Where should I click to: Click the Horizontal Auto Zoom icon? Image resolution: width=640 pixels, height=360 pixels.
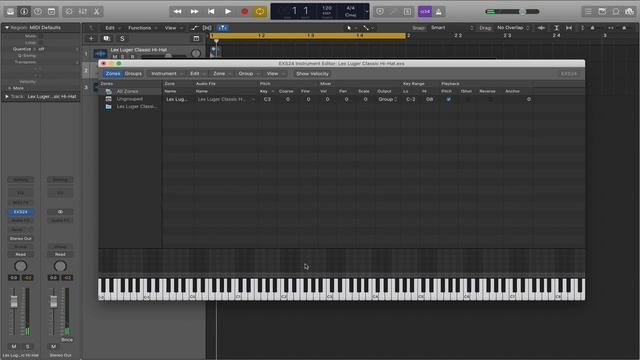coord(569,28)
